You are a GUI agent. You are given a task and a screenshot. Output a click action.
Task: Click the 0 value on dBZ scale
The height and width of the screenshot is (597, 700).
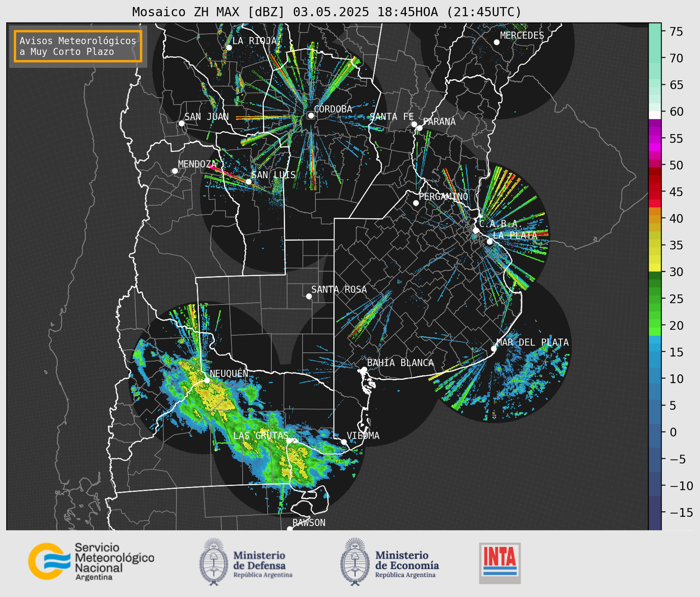pos(673,432)
